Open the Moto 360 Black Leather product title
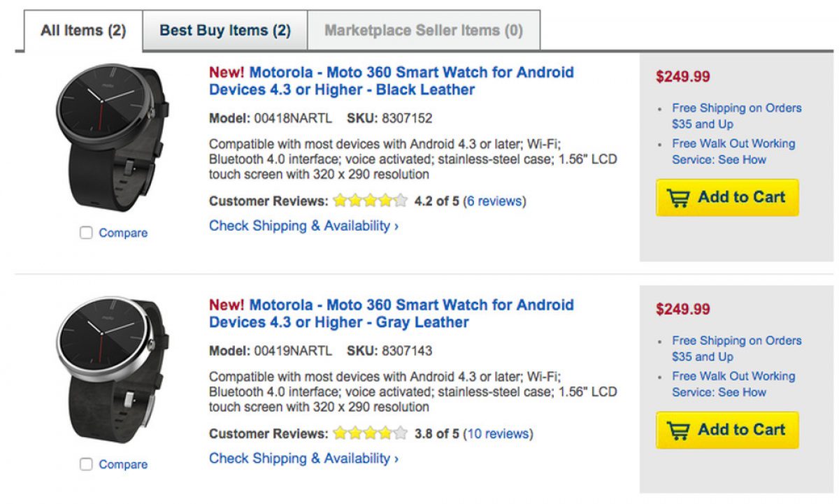Viewport: 839px width, 504px height. 391,81
